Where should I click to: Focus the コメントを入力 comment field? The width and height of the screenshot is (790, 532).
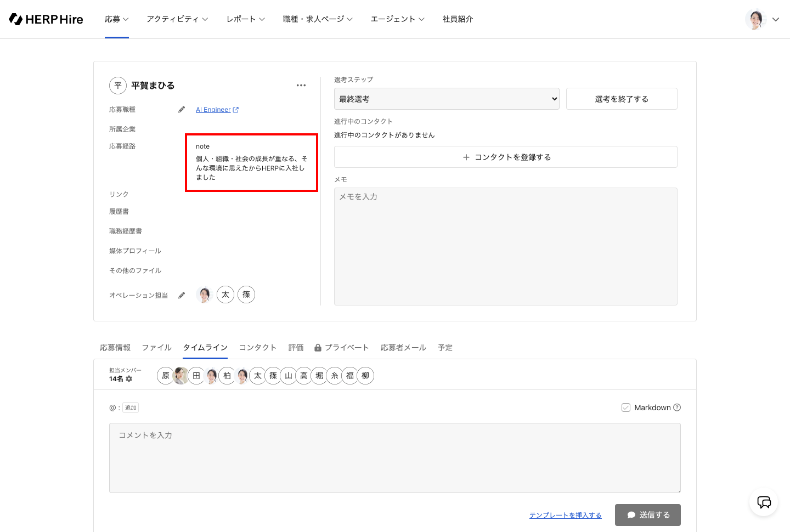click(x=395, y=458)
